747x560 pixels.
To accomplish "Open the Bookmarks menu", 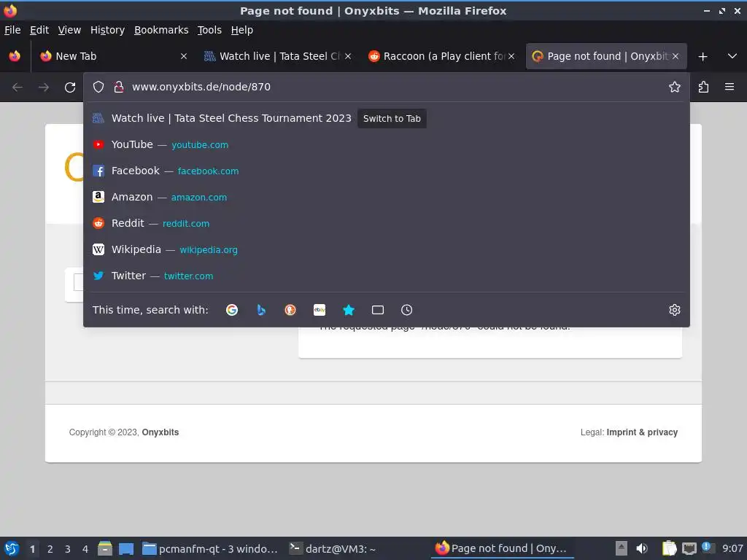I will [161, 30].
